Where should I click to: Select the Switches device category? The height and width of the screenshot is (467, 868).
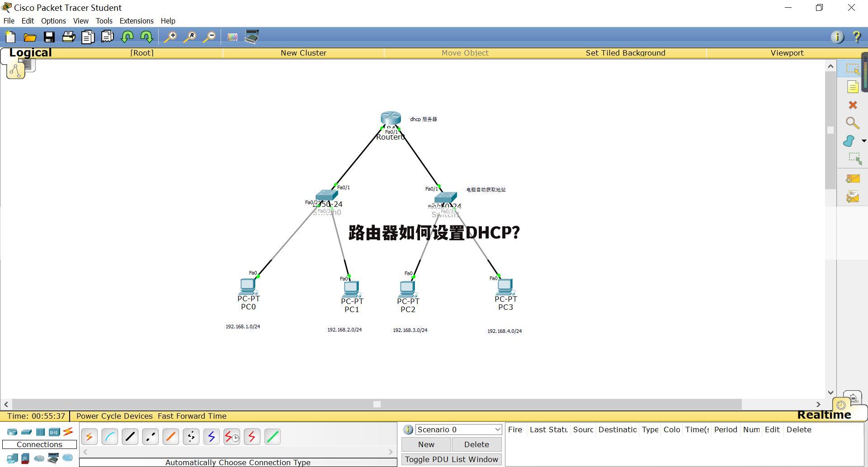click(26, 432)
